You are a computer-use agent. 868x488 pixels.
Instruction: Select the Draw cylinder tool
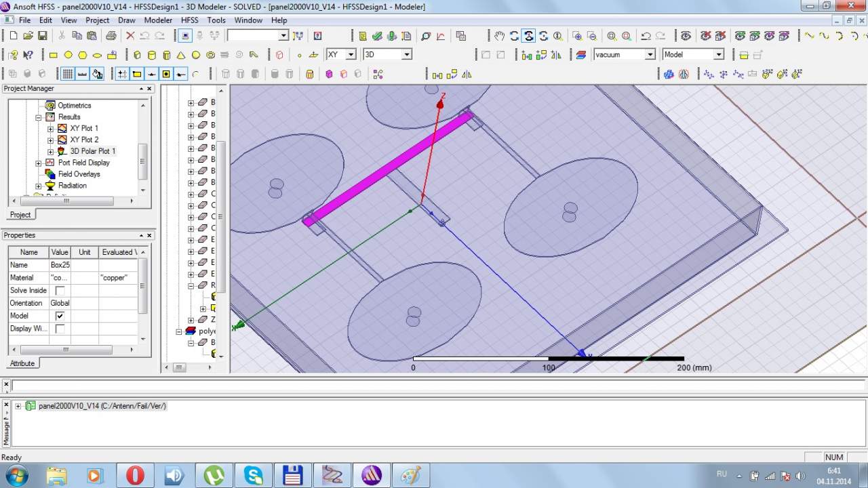click(x=151, y=55)
